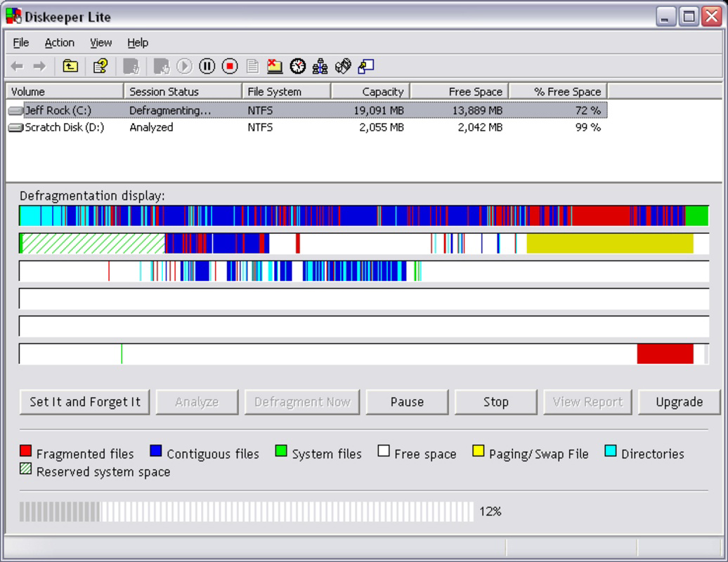This screenshot has width=728, height=562.
Task: Open the View menu
Action: point(100,42)
